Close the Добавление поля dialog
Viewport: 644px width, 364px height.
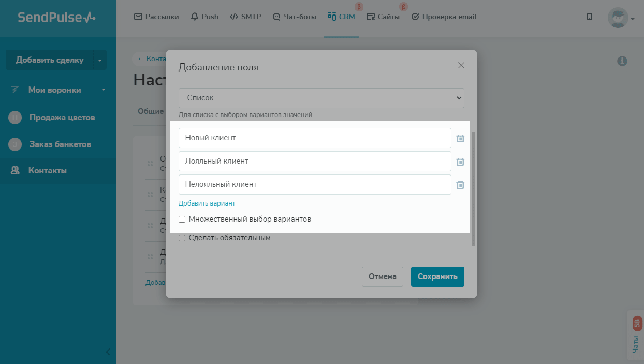(x=461, y=65)
